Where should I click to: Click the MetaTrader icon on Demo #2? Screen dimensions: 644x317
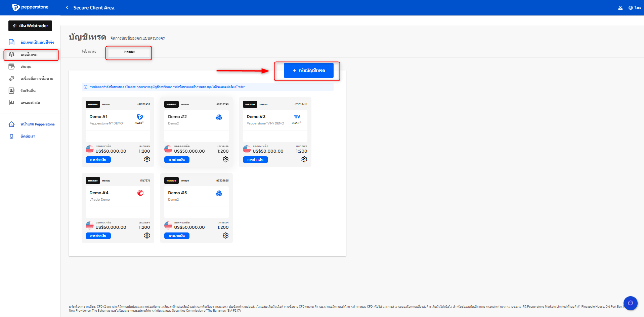click(x=219, y=117)
